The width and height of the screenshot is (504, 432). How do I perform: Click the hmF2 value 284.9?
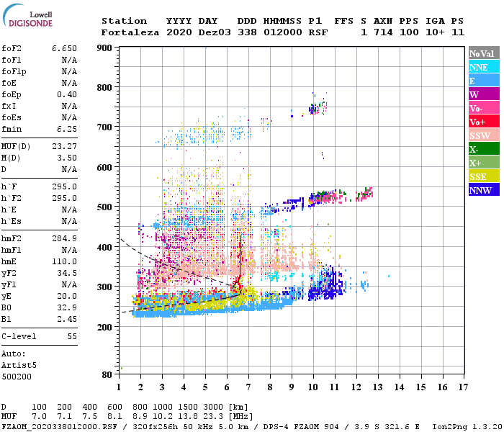[x=64, y=238]
